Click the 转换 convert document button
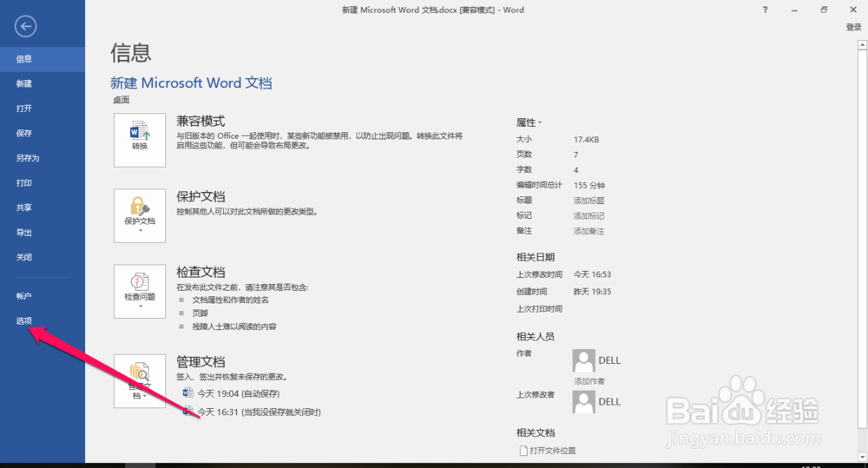Screen dimensions: 868x468 140,140
